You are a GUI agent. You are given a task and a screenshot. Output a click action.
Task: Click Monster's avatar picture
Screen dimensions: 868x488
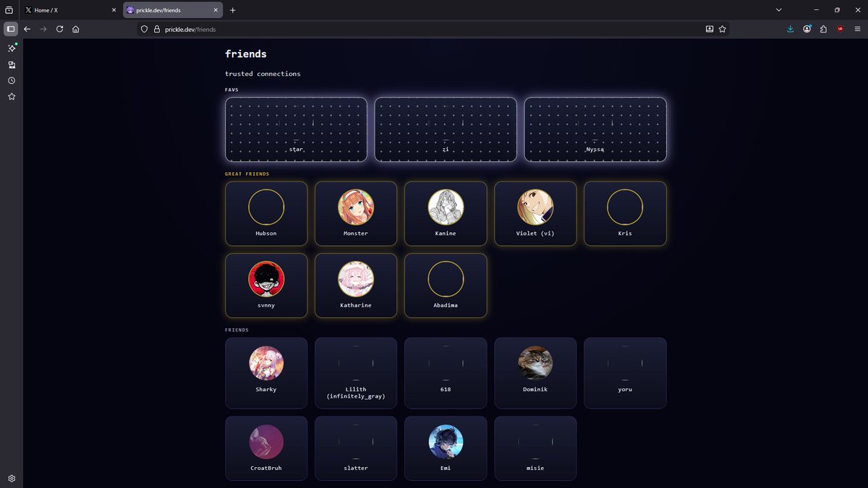(356, 207)
